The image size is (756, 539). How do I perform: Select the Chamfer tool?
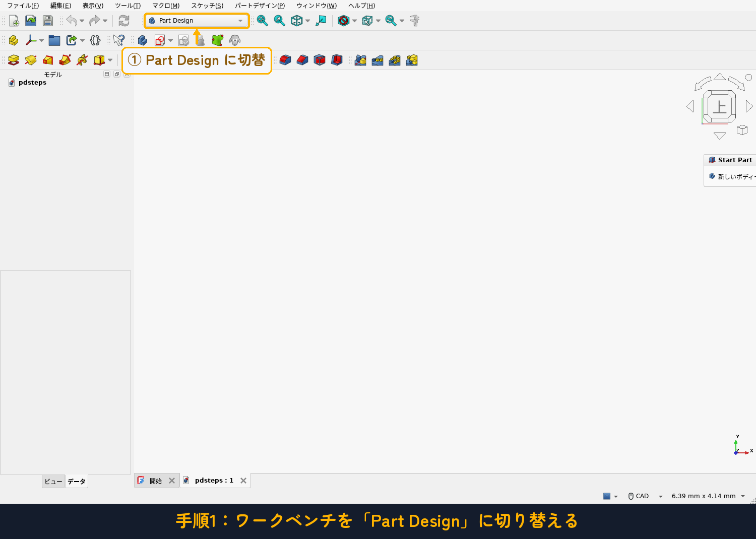[x=302, y=60]
